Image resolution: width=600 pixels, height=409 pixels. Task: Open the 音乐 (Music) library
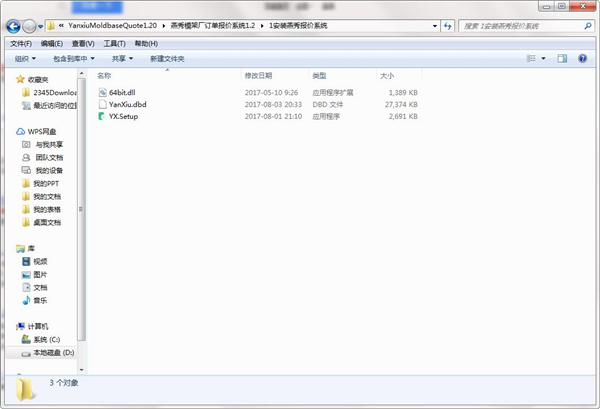point(40,300)
